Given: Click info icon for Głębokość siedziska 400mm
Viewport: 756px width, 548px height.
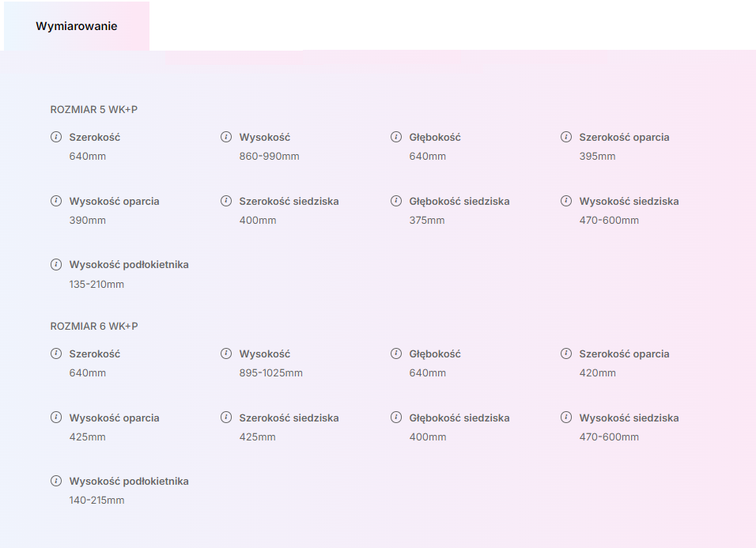Looking at the screenshot, I should [396, 417].
